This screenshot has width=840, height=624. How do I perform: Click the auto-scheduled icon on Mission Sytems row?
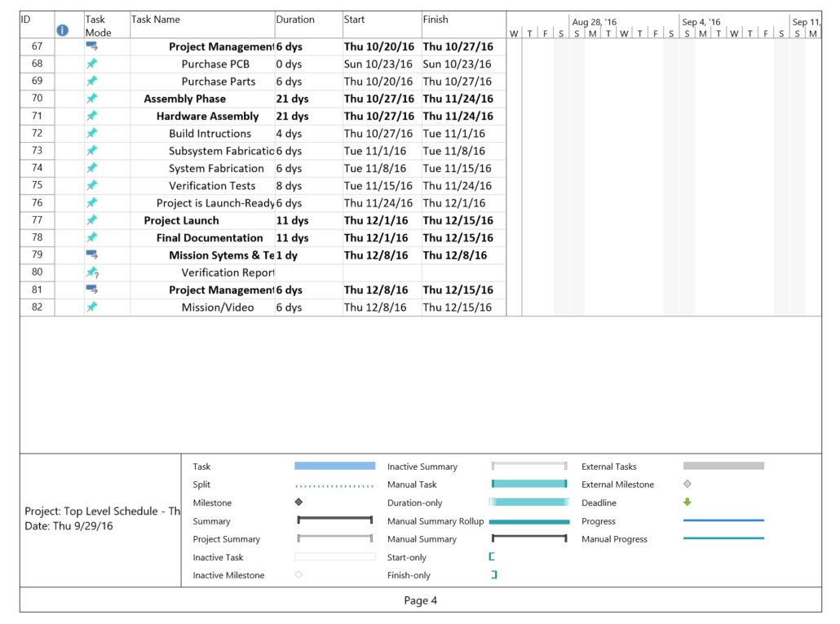92,255
